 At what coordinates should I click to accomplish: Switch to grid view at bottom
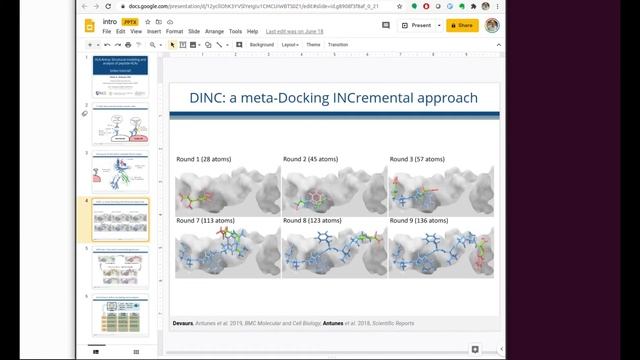click(x=136, y=351)
